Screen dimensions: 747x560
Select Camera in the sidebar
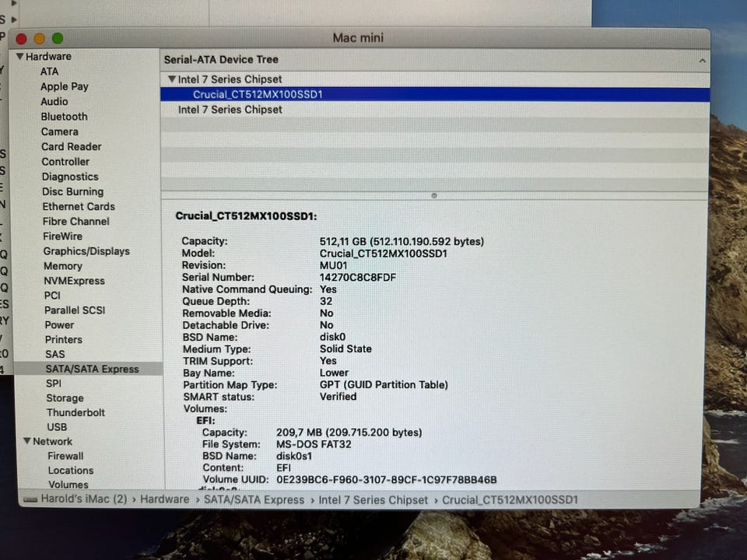[x=60, y=131]
